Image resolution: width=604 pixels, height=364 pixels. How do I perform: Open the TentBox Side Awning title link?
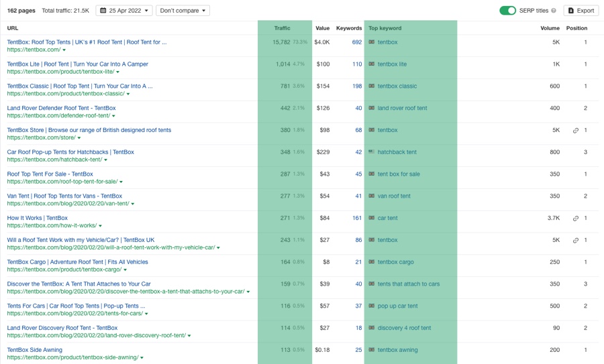pos(34,349)
